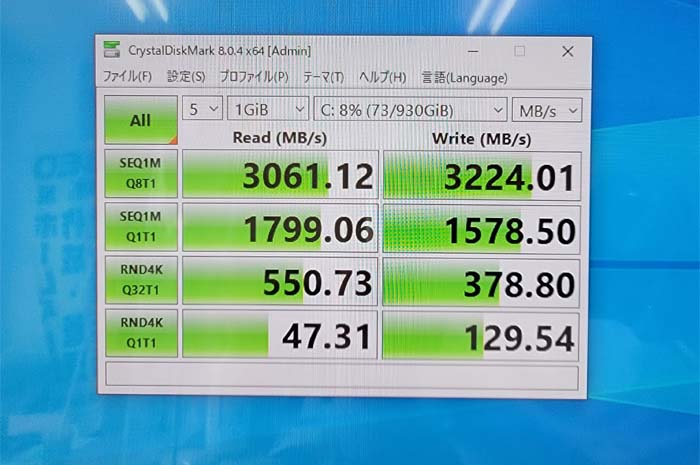The width and height of the screenshot is (700, 465).
Task: Open the ファイル(F) menu
Action: pos(128,76)
